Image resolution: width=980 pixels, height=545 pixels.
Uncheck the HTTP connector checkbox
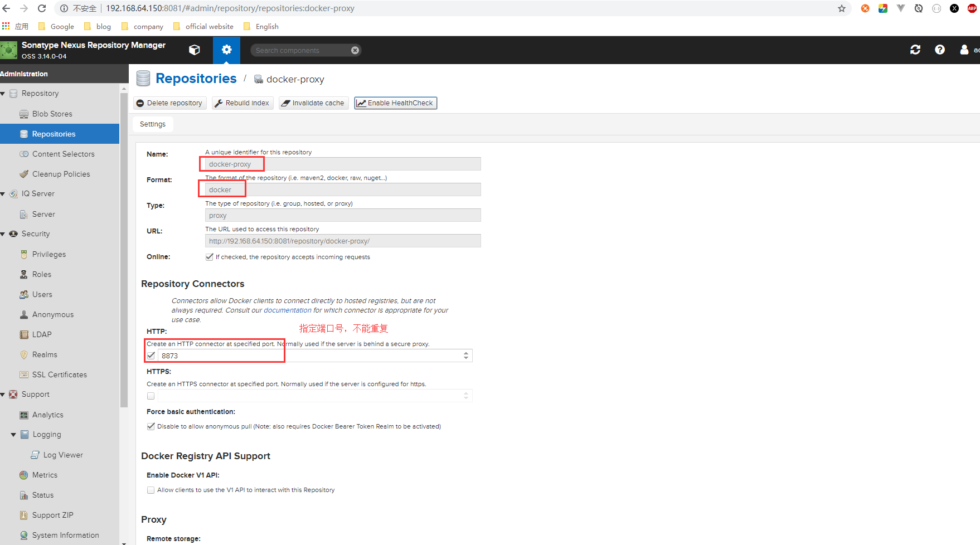coord(151,356)
